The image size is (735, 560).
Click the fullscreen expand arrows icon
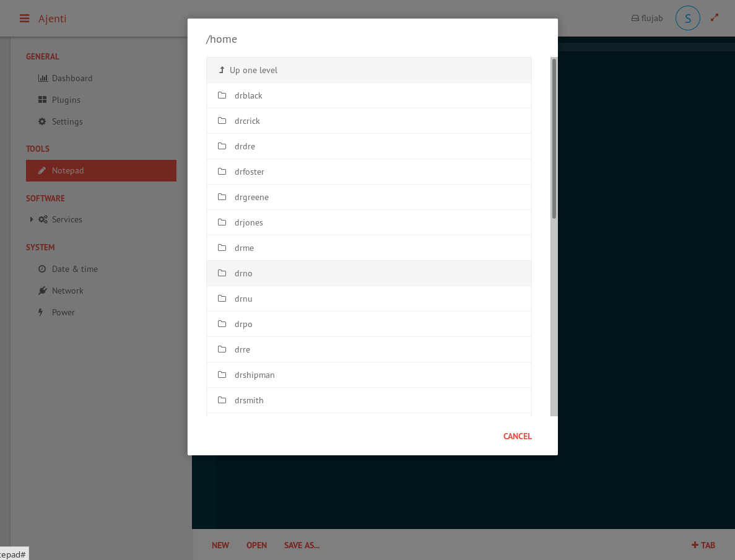click(715, 18)
